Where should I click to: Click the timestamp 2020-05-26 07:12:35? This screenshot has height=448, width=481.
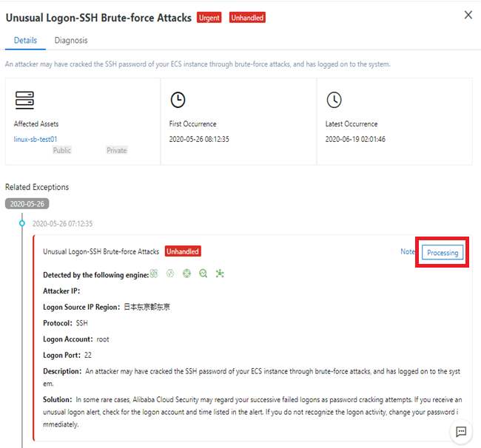tap(63, 224)
